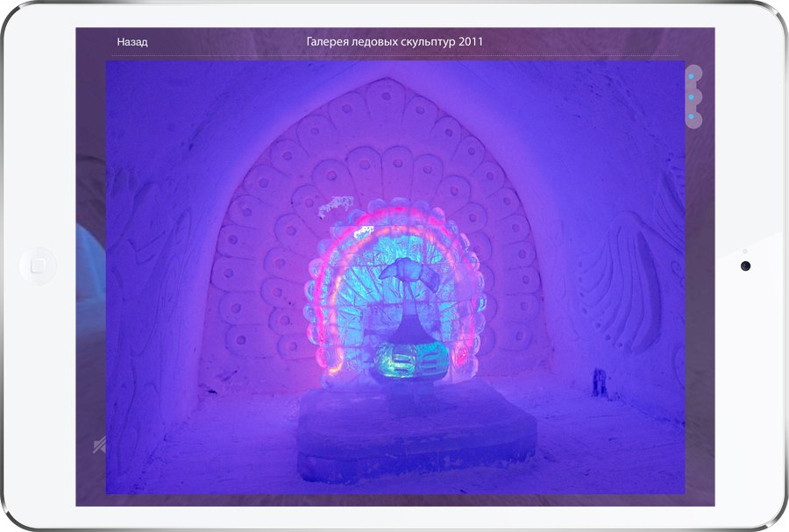Tap the iPad front camera lens
The height and width of the screenshot is (532, 789).
coord(744,266)
